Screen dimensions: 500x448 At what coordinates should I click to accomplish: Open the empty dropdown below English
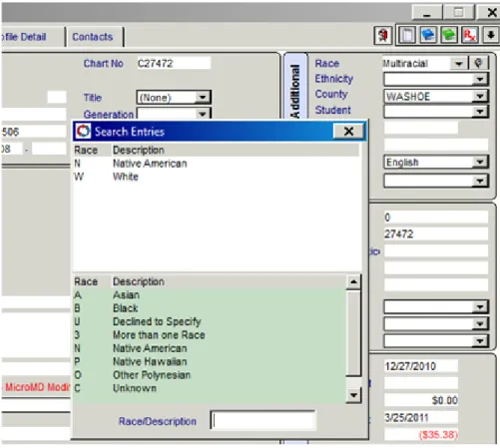click(x=480, y=181)
